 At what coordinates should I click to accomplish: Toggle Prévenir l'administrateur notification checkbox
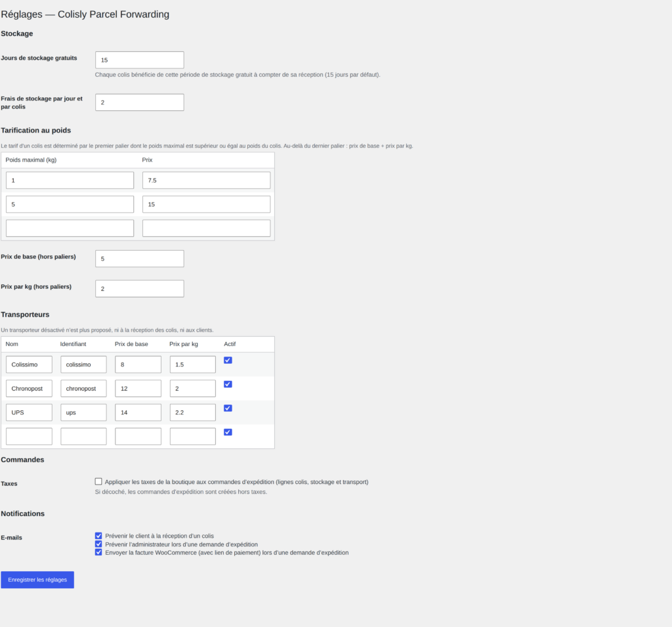(98, 544)
